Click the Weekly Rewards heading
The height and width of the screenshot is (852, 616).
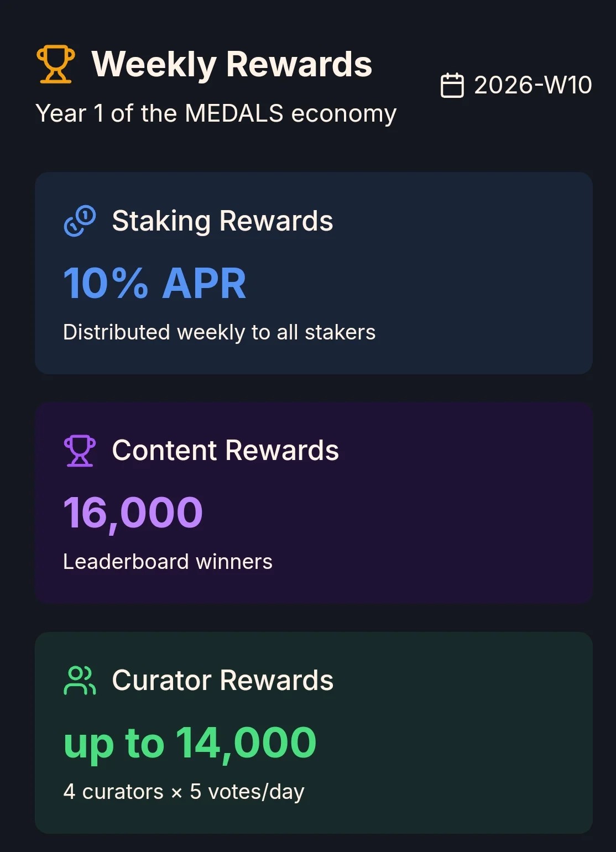[232, 64]
